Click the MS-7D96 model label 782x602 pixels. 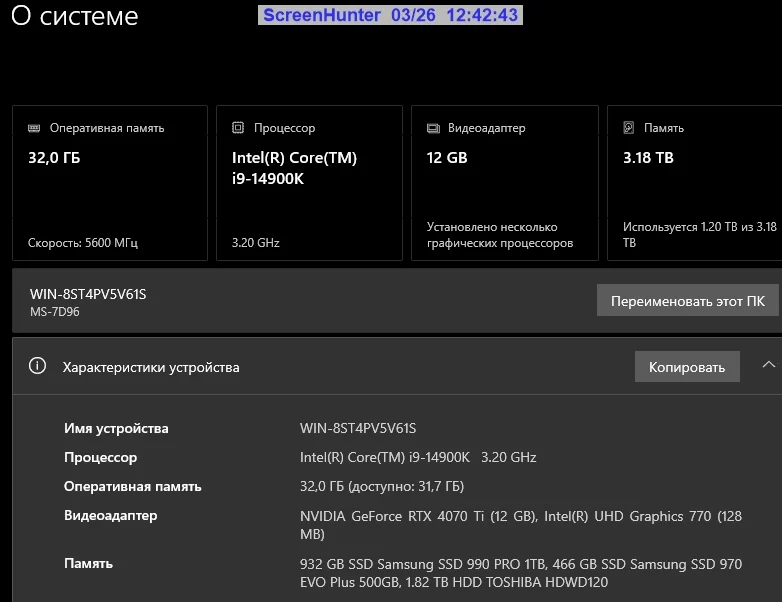[x=55, y=311]
